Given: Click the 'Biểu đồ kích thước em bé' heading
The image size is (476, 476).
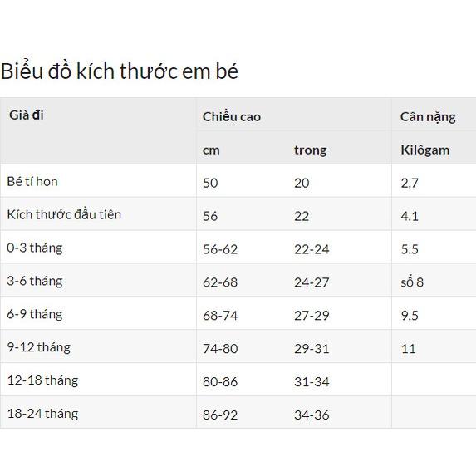Looking at the screenshot, I should tap(120, 71).
